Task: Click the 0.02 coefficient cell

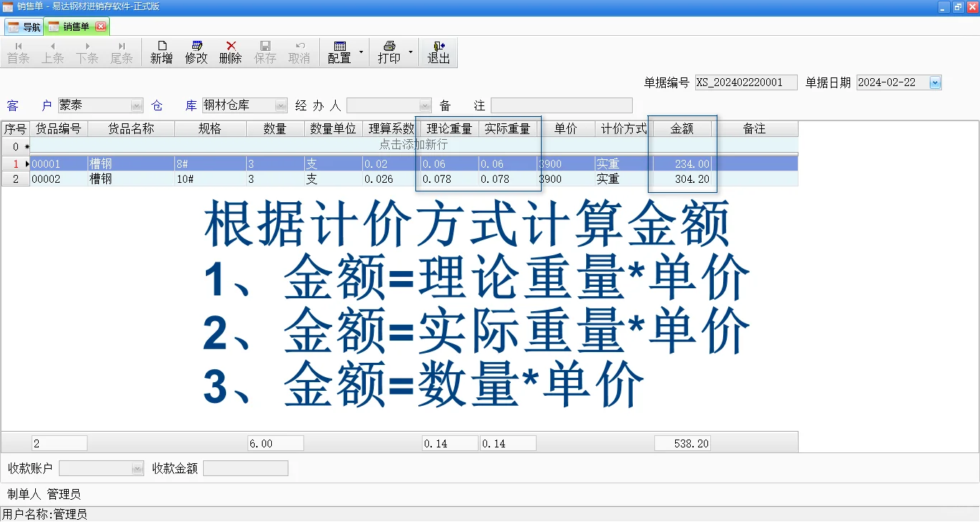Action: 392,164
